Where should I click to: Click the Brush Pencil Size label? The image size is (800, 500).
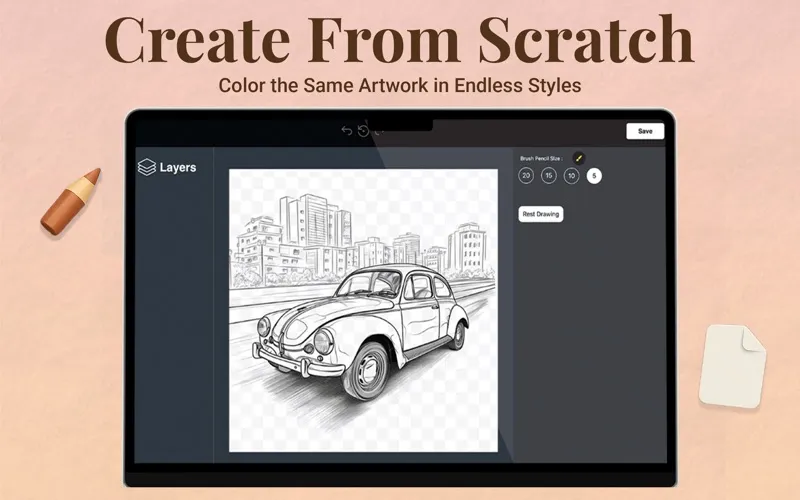tap(541, 159)
